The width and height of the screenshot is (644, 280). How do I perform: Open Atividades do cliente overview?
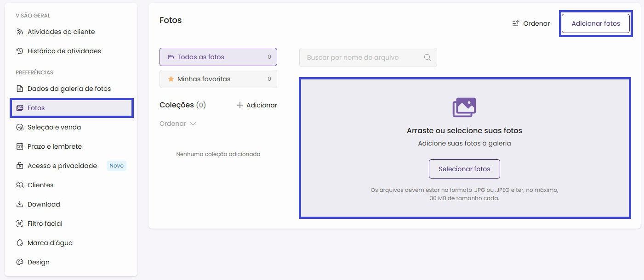61,32
